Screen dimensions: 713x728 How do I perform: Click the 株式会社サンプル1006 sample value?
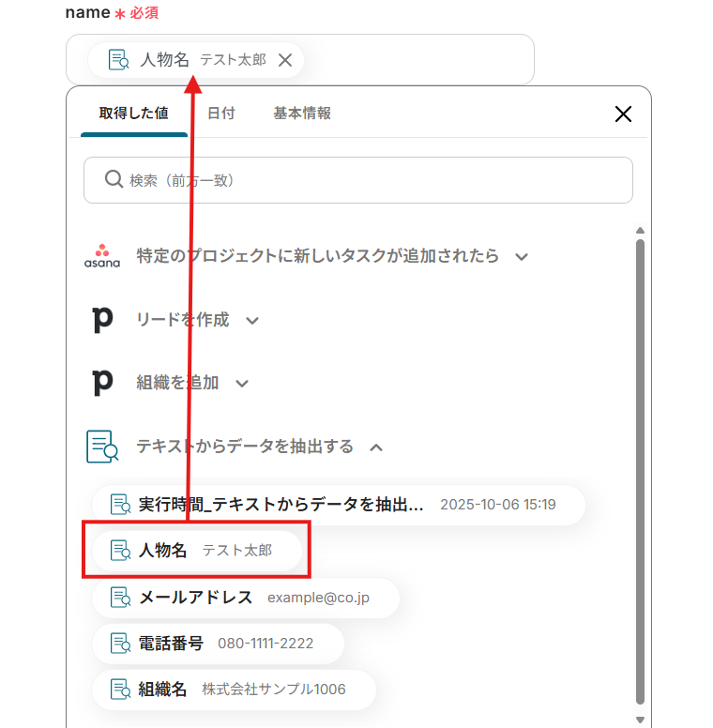tap(274, 690)
